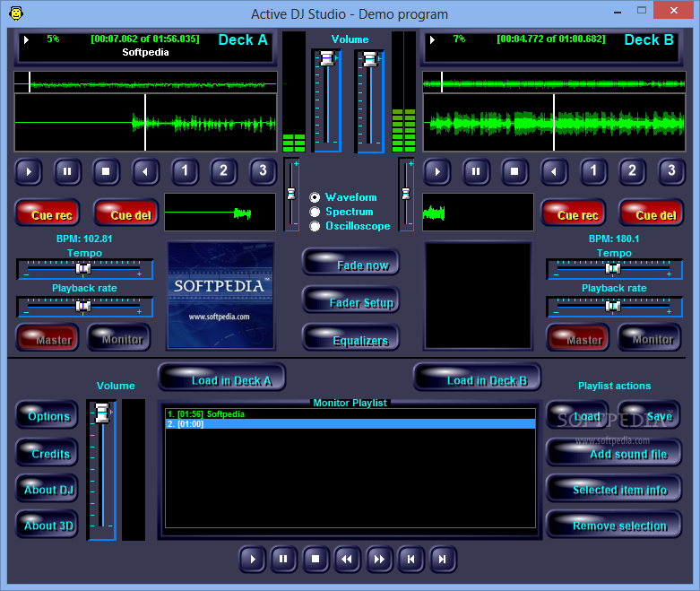Record a cue point on Deck A

(48, 213)
